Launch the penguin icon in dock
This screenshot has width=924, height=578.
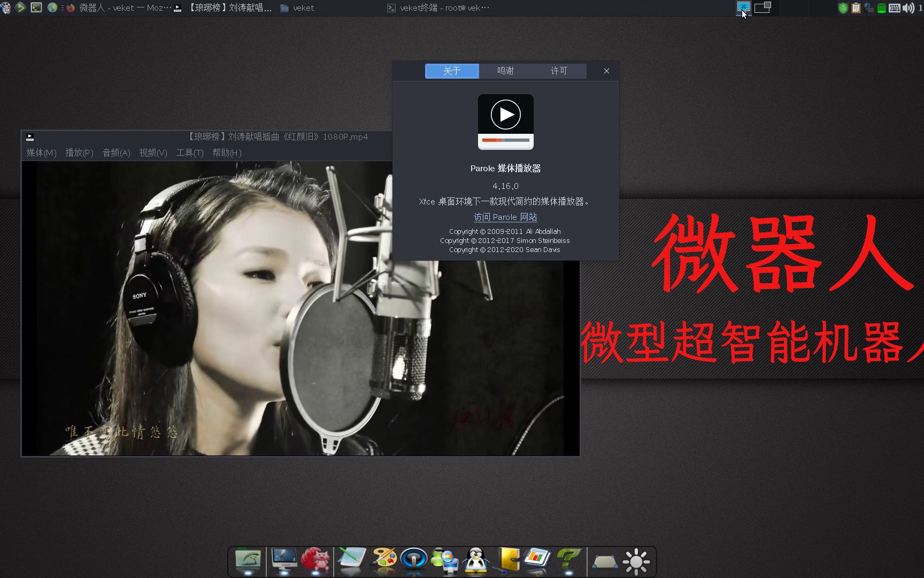(476, 560)
